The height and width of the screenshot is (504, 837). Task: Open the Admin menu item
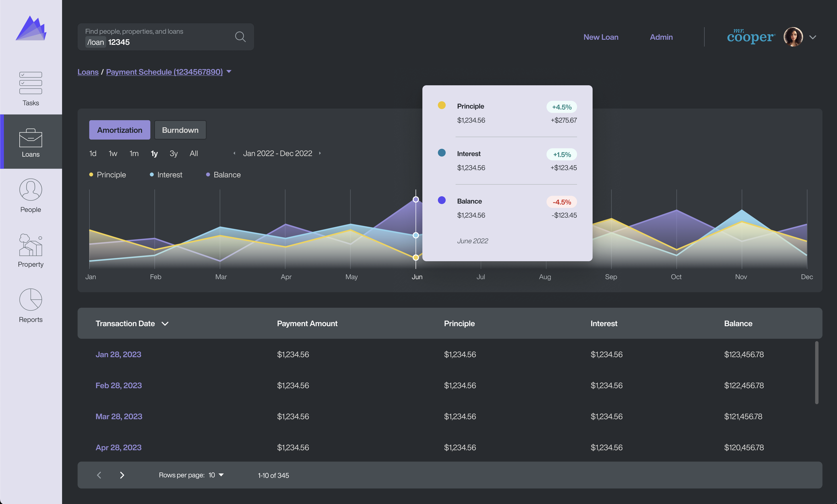point(661,37)
